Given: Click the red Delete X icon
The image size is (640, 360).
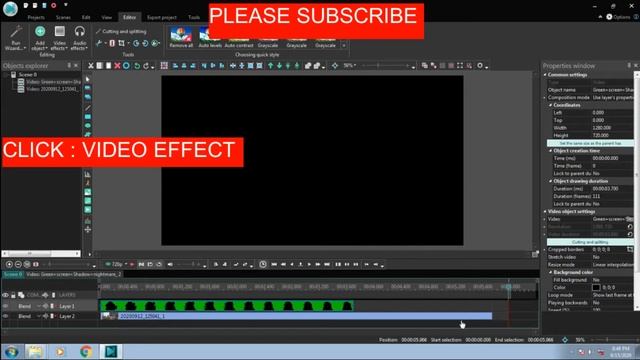Looking at the screenshot, I should 117,66.
